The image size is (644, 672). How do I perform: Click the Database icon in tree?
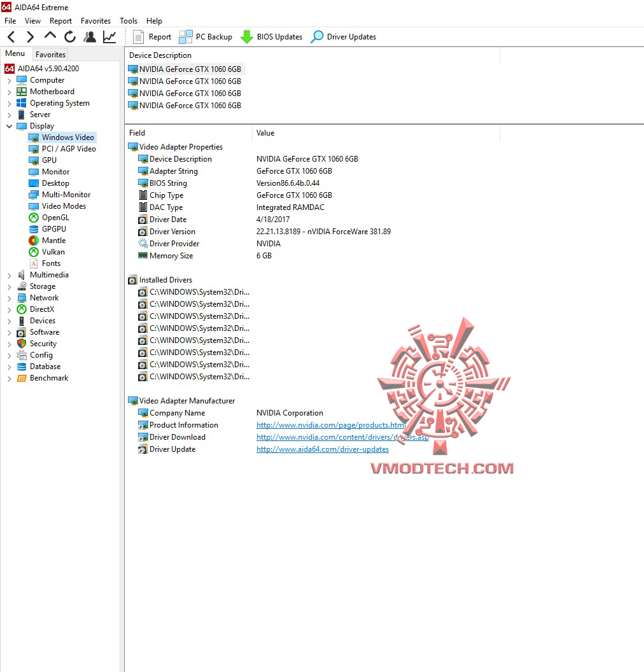pos(22,367)
